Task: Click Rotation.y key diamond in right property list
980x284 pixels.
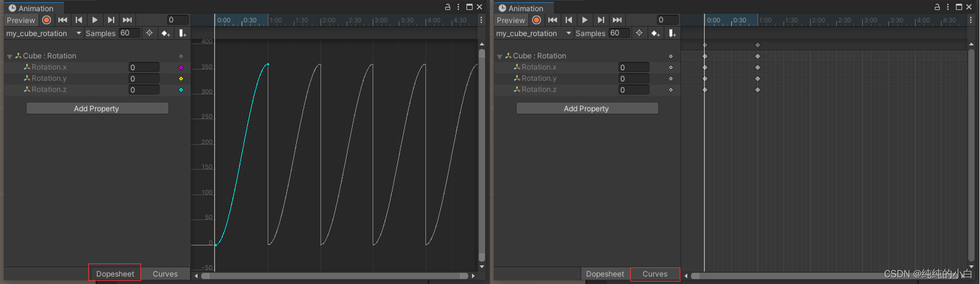Action: tap(671, 79)
